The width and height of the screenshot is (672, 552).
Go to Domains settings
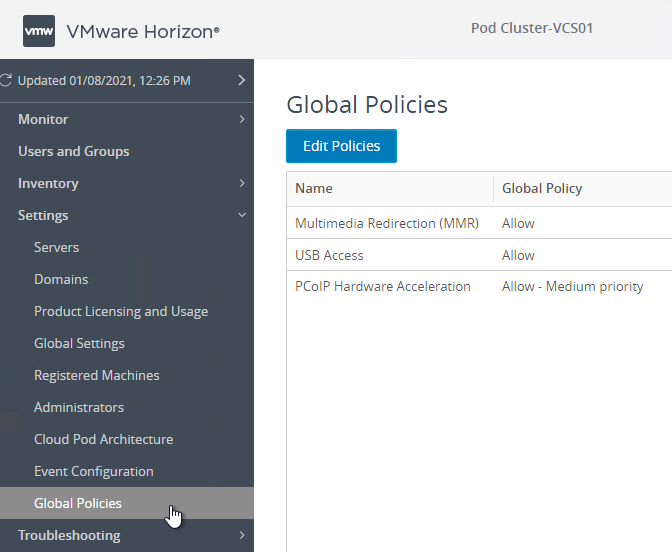click(61, 279)
